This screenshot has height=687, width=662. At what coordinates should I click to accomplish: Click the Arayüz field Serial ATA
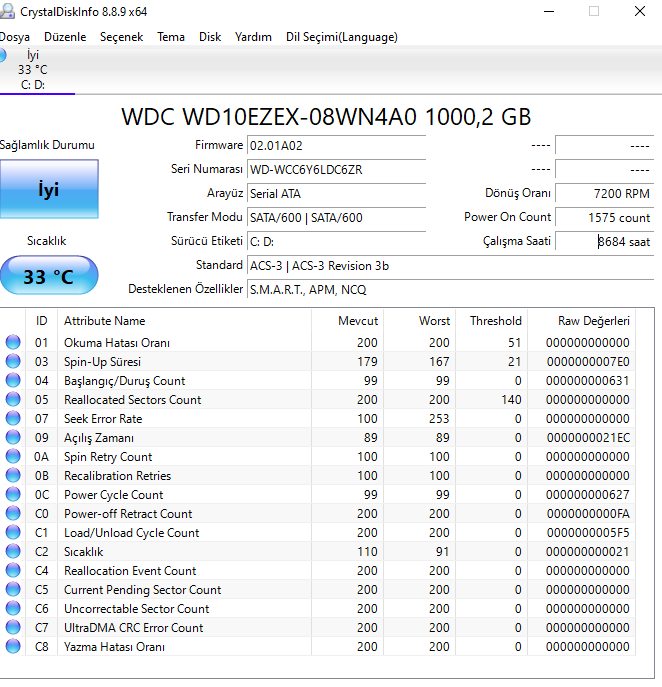[336, 194]
